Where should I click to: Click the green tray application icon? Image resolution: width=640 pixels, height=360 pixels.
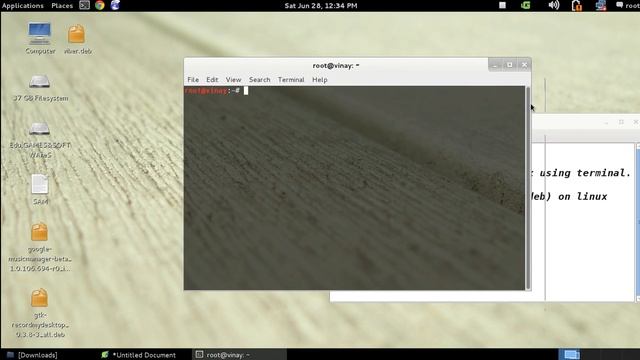point(526,5)
